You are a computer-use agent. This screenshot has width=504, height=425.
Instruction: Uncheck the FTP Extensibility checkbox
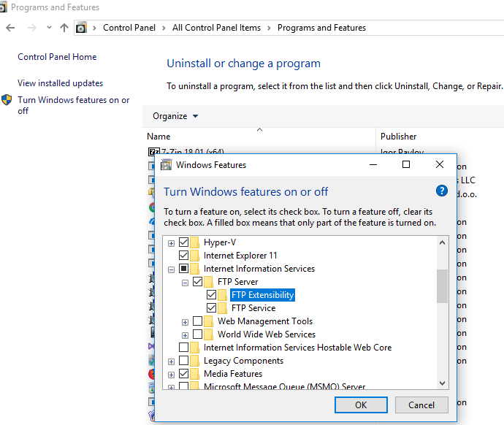coord(211,294)
